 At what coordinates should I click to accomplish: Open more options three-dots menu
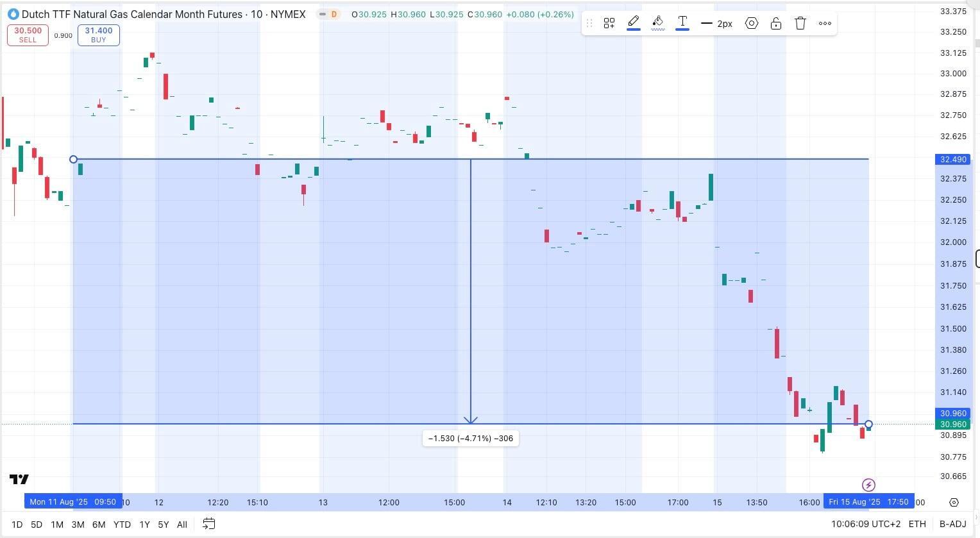click(x=825, y=24)
